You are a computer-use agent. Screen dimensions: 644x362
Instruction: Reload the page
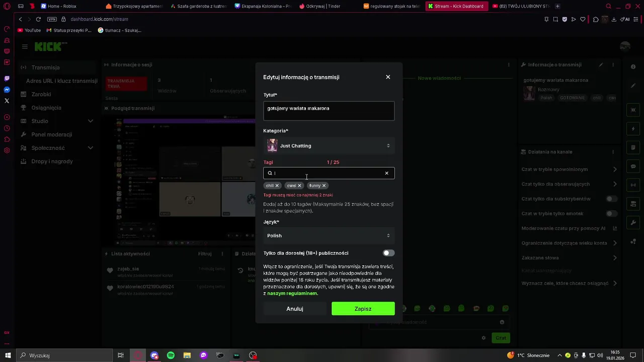[x=38, y=19]
